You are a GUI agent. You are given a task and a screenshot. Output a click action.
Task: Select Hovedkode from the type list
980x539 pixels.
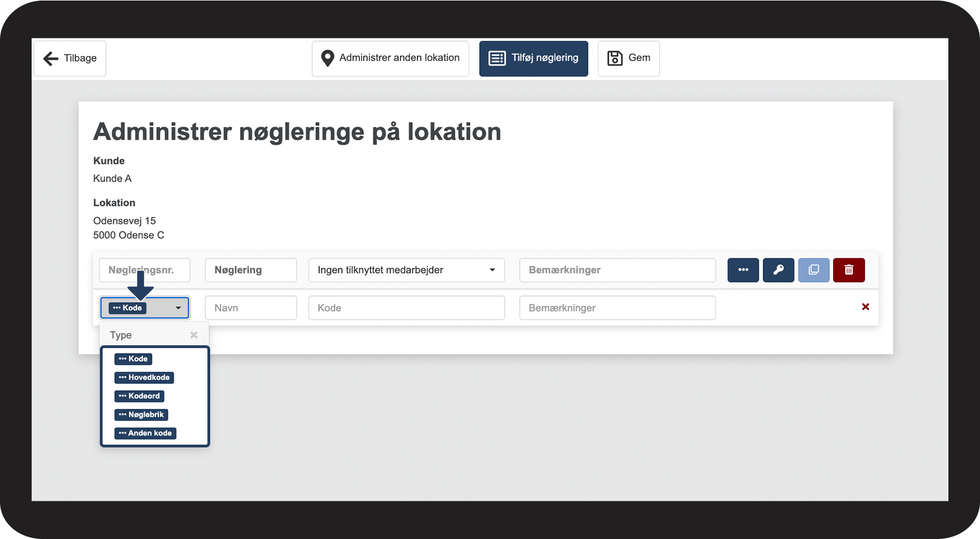[x=144, y=377]
